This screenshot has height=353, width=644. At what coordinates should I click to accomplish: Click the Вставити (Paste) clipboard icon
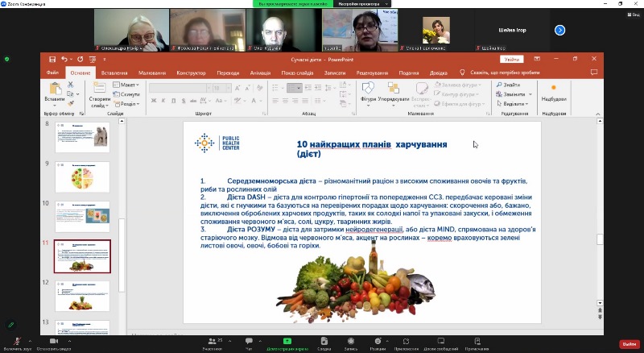tap(55, 88)
